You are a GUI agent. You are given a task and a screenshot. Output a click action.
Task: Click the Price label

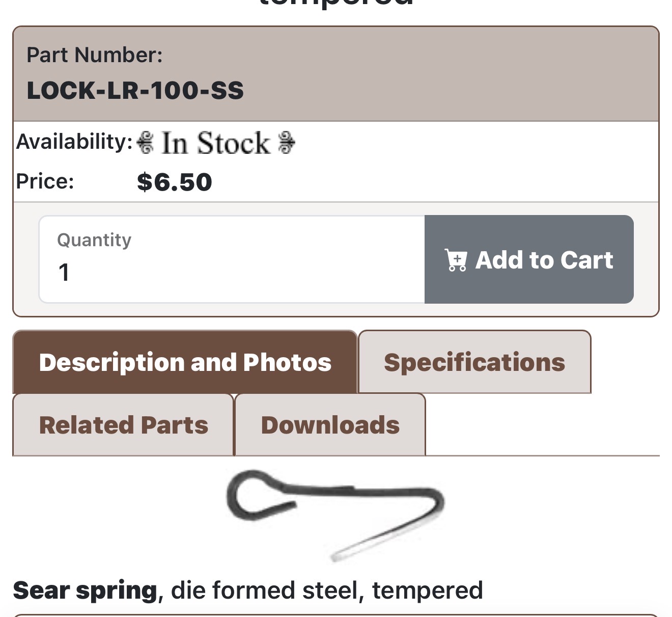tap(45, 181)
